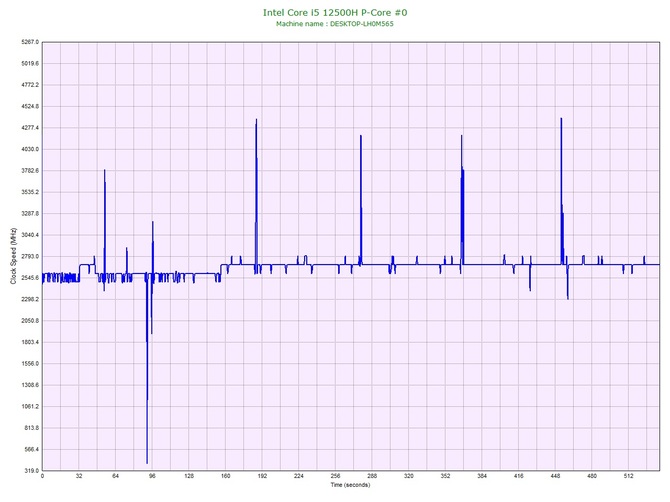Click the 96 tick on the time axis
Screen dimensions: 670x502
(152, 476)
